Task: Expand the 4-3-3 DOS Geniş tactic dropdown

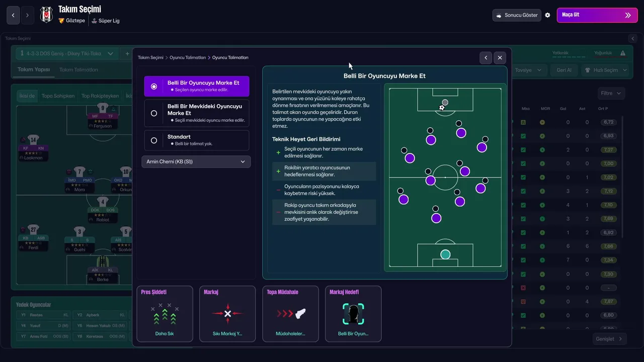Action: click(67, 53)
